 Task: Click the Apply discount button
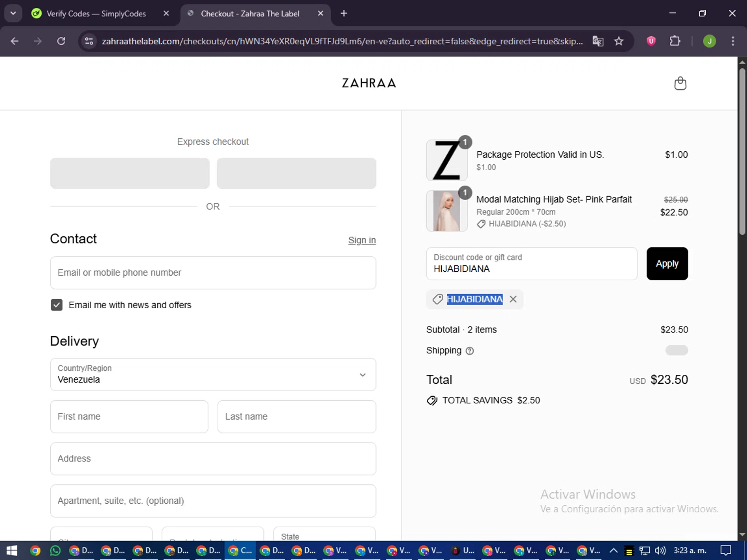tap(667, 264)
